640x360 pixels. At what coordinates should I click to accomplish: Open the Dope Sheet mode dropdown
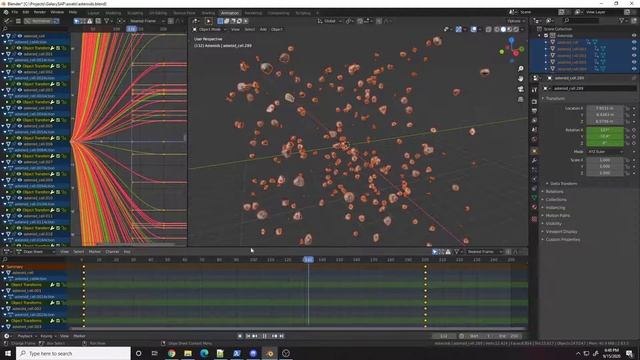(x=36, y=252)
